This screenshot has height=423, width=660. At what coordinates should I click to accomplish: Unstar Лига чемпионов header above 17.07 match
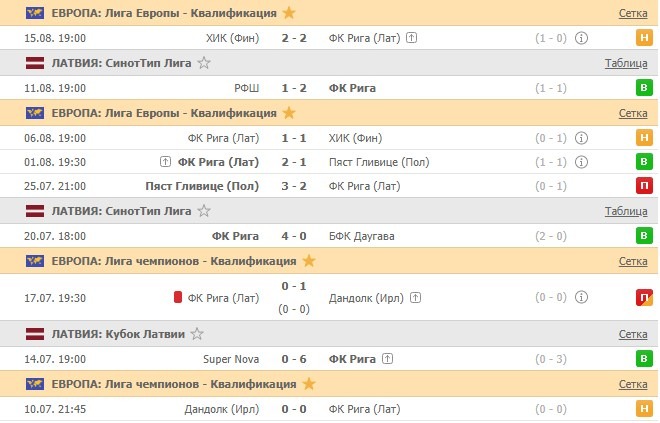click(309, 261)
